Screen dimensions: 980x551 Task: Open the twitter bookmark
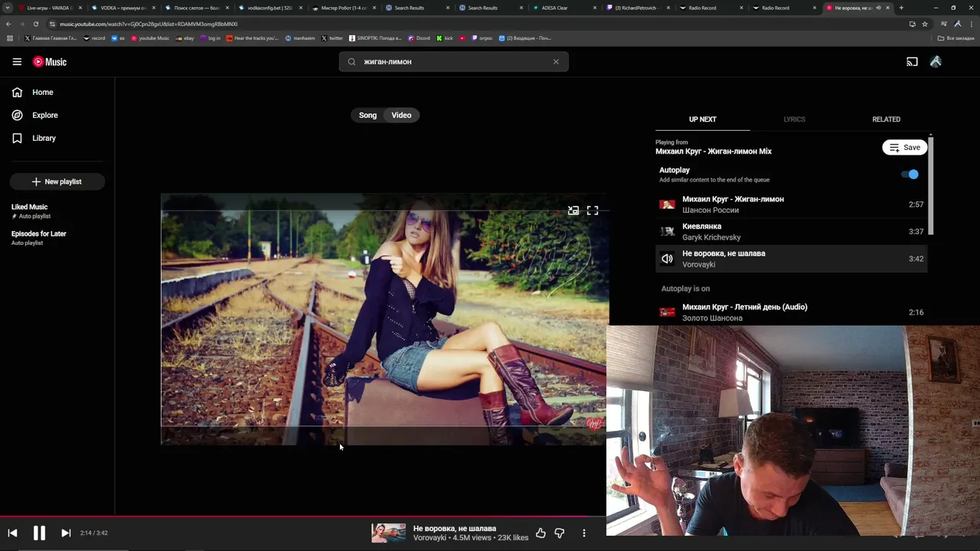coord(332,38)
